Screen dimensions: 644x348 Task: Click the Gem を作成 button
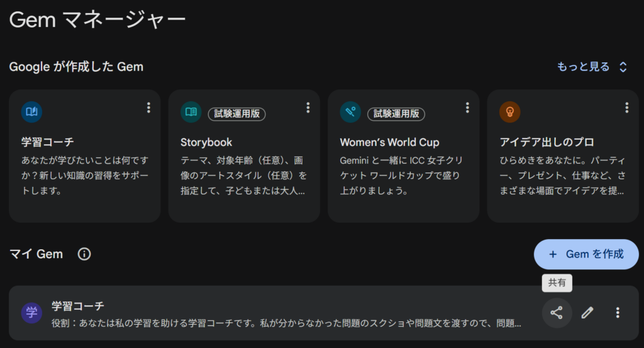click(586, 254)
